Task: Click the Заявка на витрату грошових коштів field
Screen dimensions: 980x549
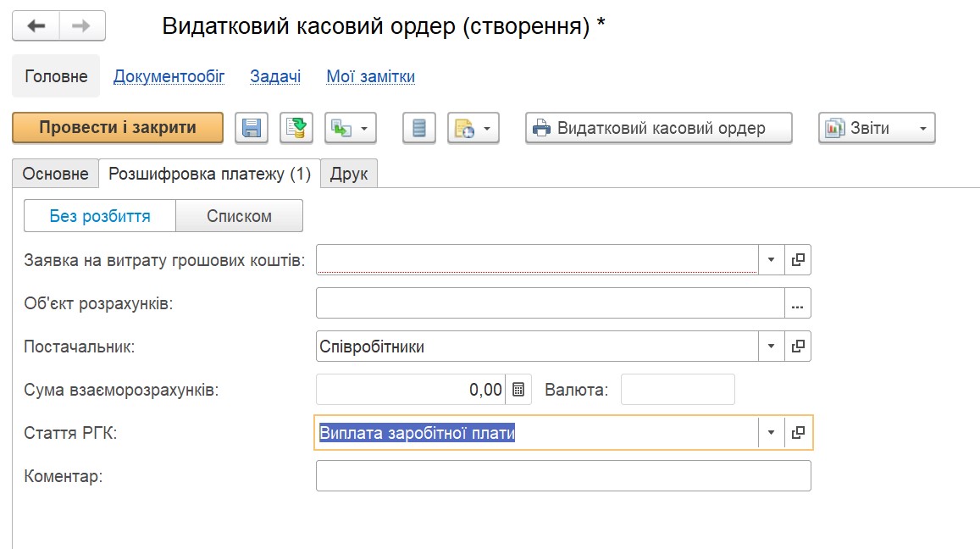Action: (x=537, y=259)
